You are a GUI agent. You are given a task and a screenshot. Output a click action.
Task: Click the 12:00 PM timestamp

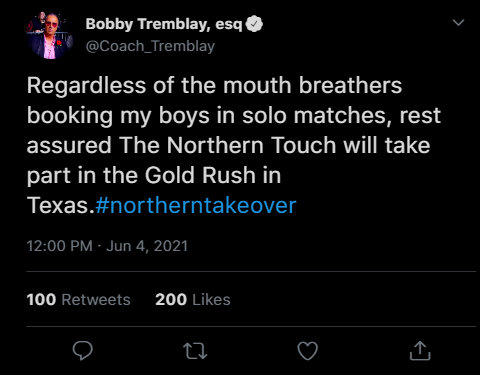59,246
